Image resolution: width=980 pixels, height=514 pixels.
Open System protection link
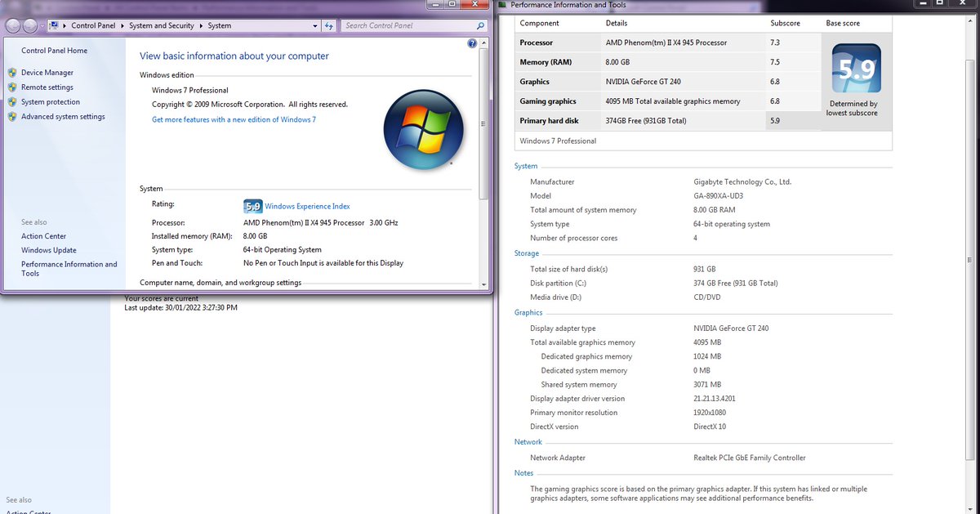51,102
